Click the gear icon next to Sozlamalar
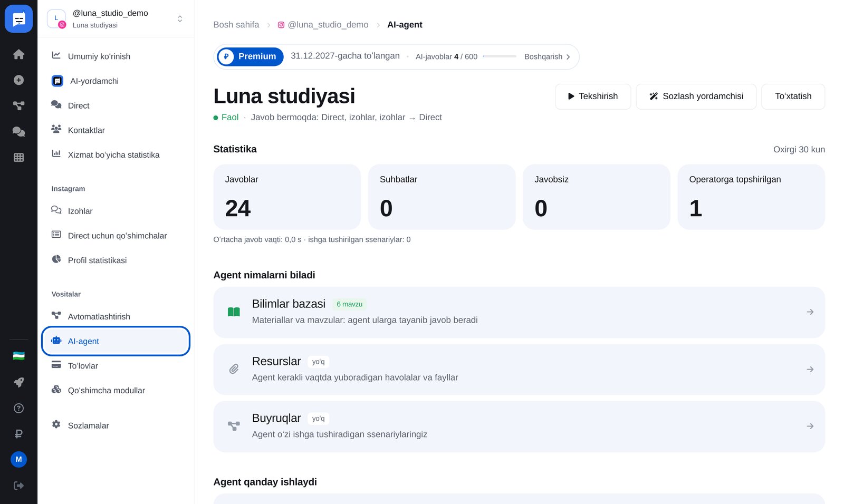This screenshot has height=504, width=844. [x=56, y=424]
